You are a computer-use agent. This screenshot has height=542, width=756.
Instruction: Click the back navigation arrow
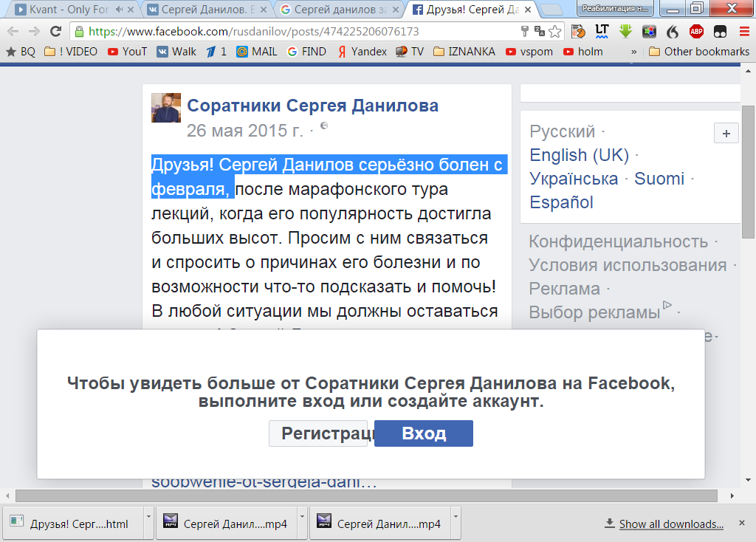coord(13,32)
